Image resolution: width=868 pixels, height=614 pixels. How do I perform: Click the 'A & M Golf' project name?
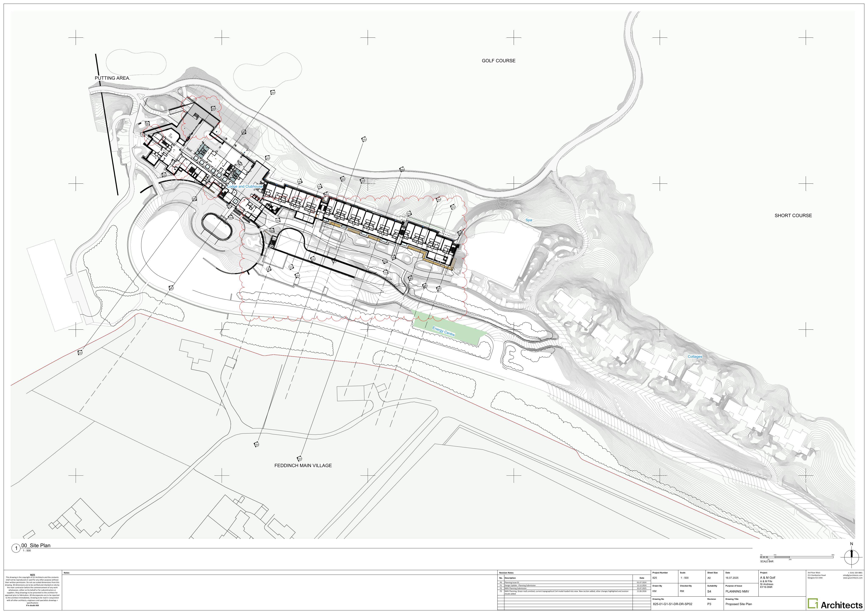(x=767, y=578)
